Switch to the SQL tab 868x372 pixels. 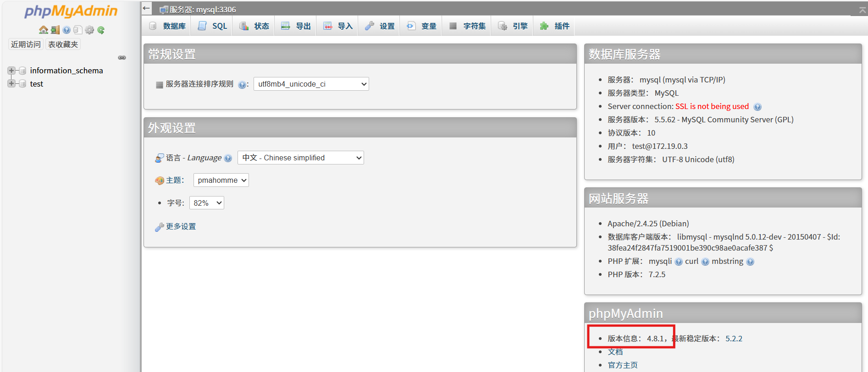(x=212, y=26)
